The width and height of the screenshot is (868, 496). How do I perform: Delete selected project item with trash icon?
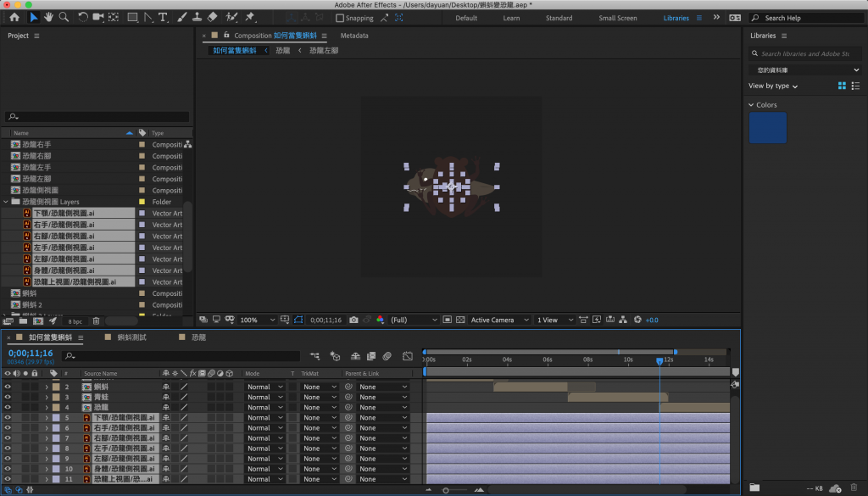pos(96,321)
